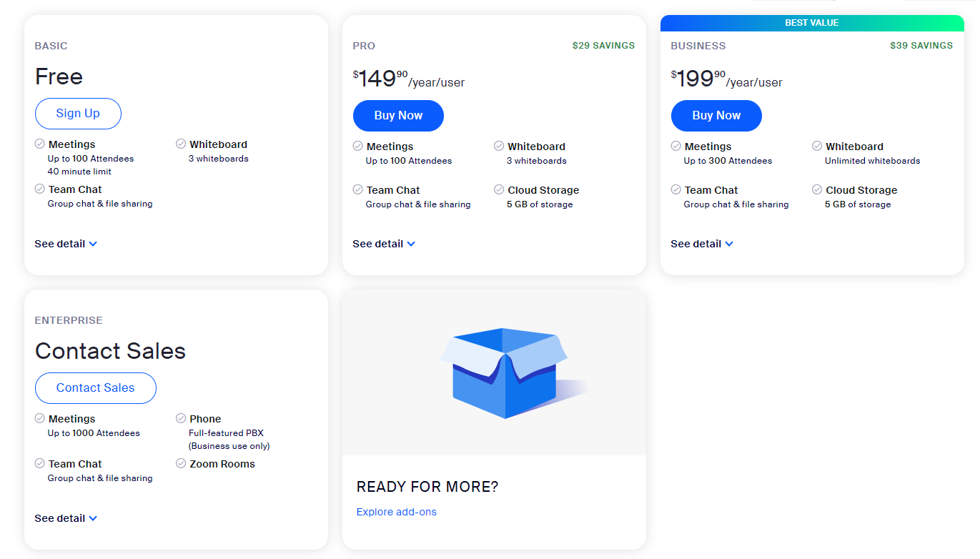Expand See detail under Basic plan
The width and height of the screenshot is (980, 559).
(x=66, y=244)
